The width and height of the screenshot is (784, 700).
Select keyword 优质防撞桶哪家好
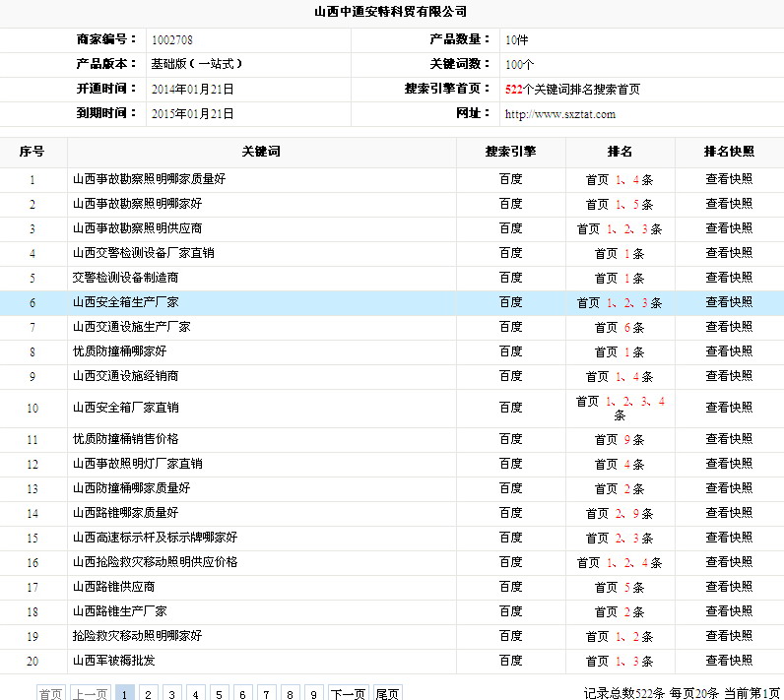tap(119, 351)
